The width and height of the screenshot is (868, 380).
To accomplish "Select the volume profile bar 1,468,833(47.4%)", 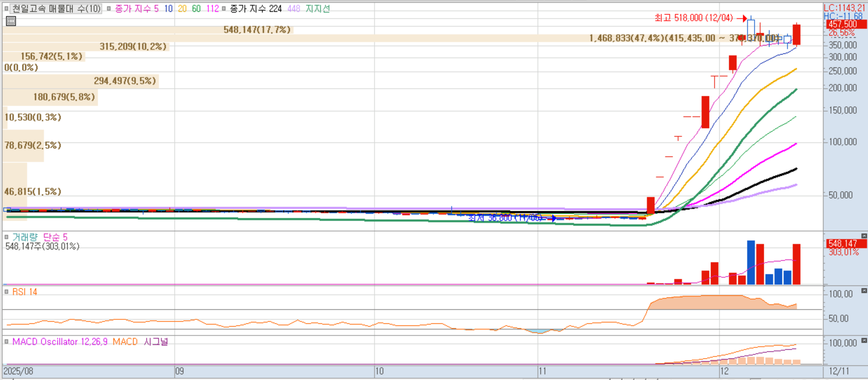I will [x=392, y=38].
